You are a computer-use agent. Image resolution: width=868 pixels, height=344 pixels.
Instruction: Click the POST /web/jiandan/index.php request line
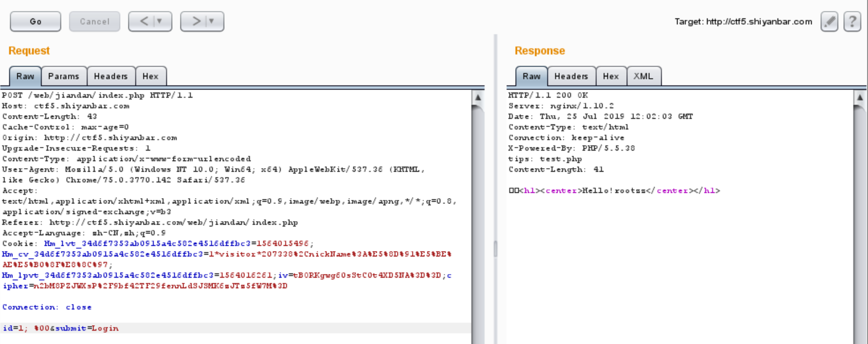coord(98,95)
